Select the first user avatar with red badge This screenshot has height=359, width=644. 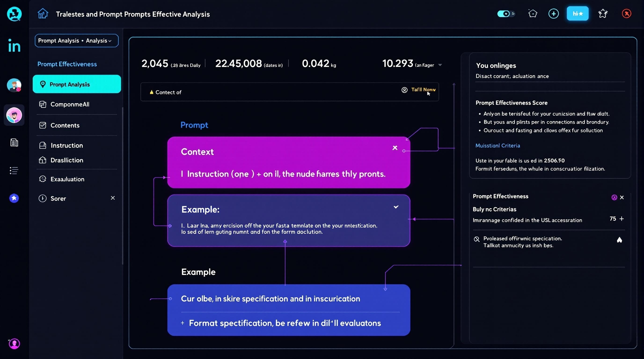pos(14,85)
